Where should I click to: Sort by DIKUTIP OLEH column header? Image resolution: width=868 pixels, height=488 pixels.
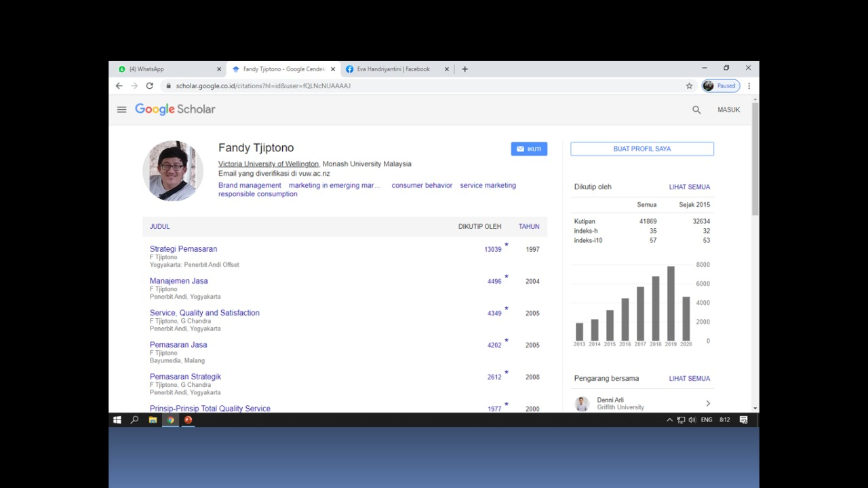[x=479, y=227]
